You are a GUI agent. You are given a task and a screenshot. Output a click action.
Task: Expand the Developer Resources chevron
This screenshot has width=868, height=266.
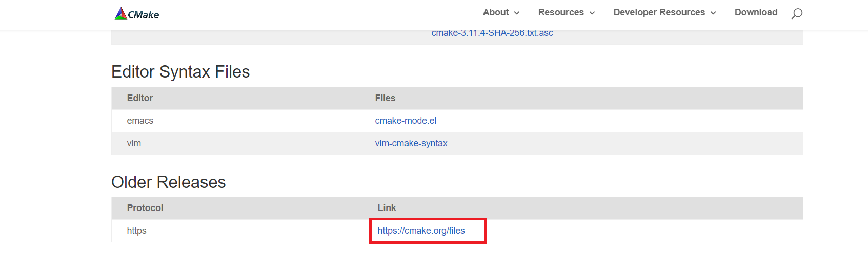(x=713, y=13)
